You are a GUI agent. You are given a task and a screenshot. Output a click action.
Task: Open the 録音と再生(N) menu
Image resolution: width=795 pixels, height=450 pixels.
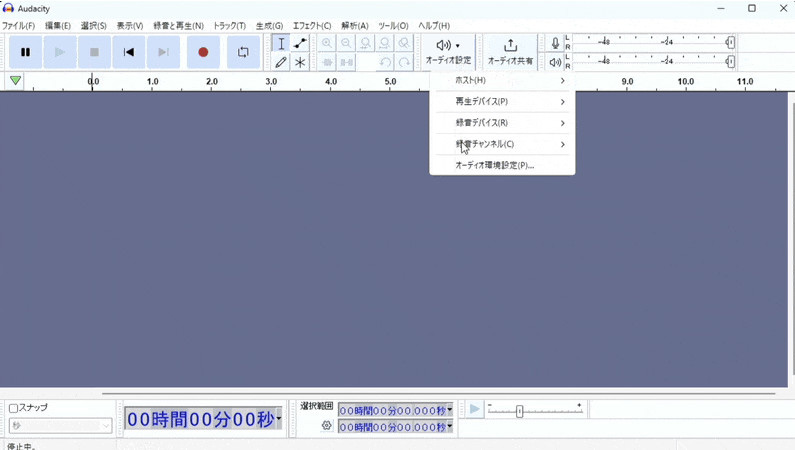(x=178, y=25)
